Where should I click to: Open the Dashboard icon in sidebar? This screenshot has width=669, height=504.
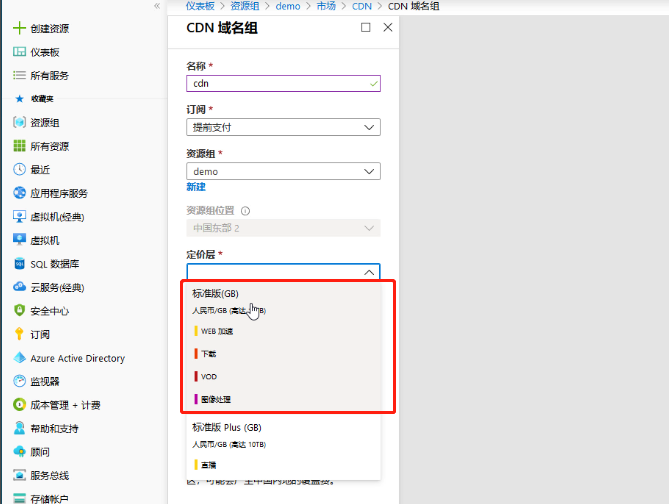pyautogui.click(x=19, y=52)
